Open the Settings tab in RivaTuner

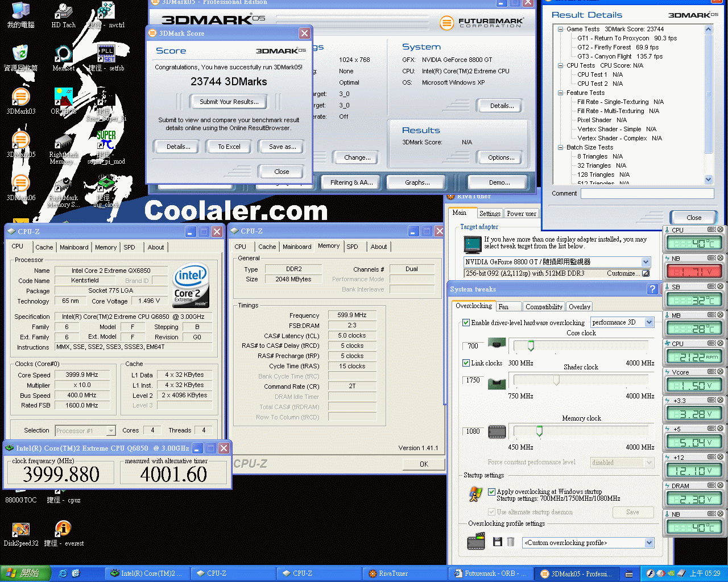click(x=490, y=214)
